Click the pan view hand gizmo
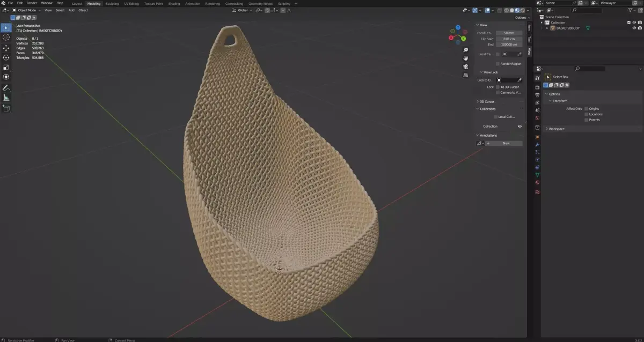644x342 pixels. 466,58
